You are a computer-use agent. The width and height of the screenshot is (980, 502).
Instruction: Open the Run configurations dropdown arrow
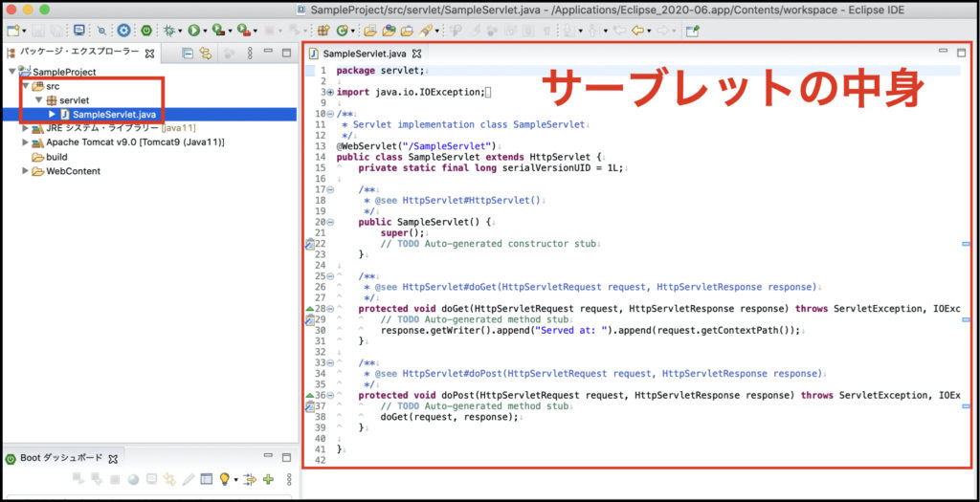coord(205,31)
